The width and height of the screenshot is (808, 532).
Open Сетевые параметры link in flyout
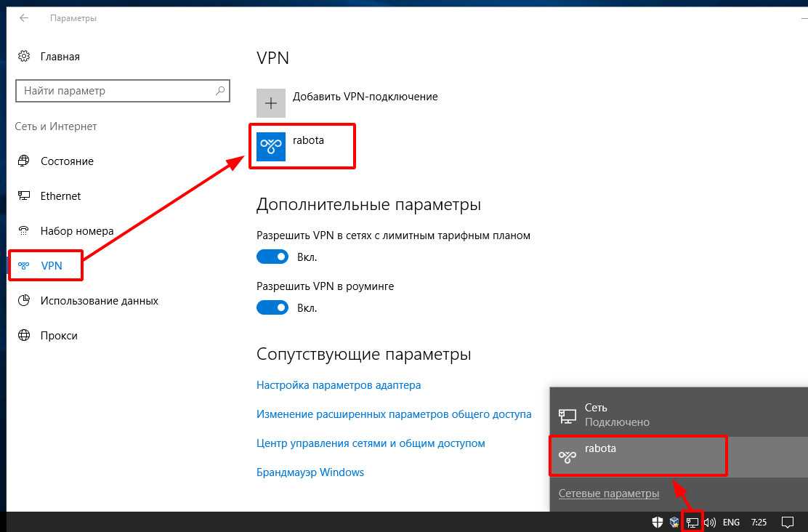[x=609, y=493]
